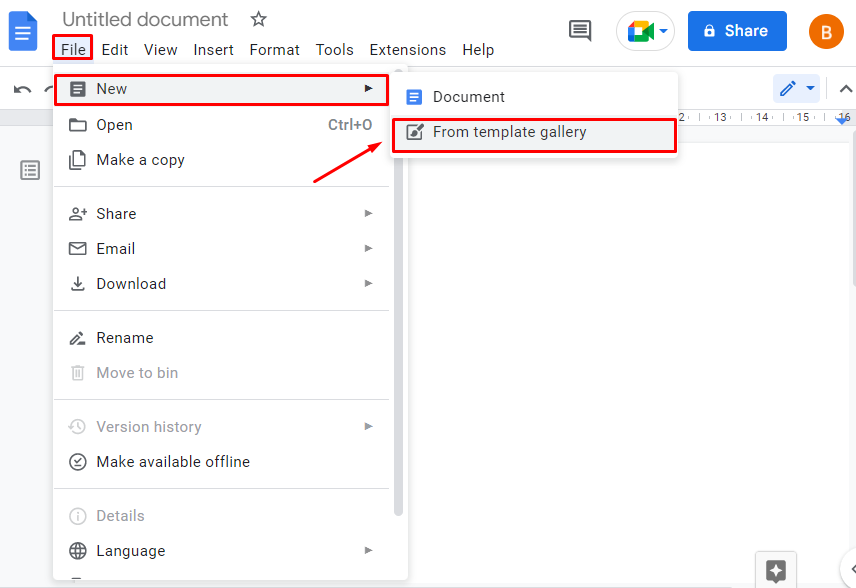Expand the New submenu arrow

coord(368,88)
